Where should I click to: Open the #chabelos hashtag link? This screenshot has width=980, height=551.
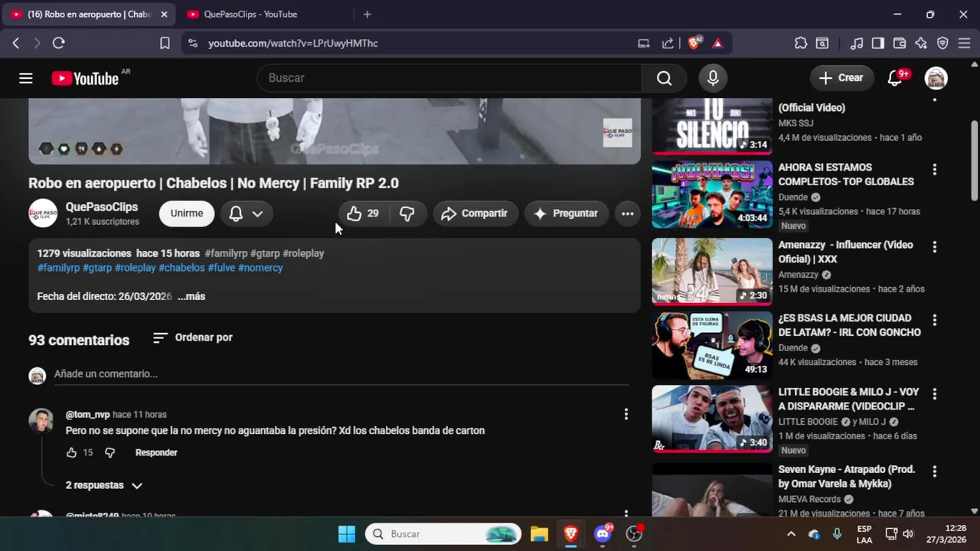[181, 268]
